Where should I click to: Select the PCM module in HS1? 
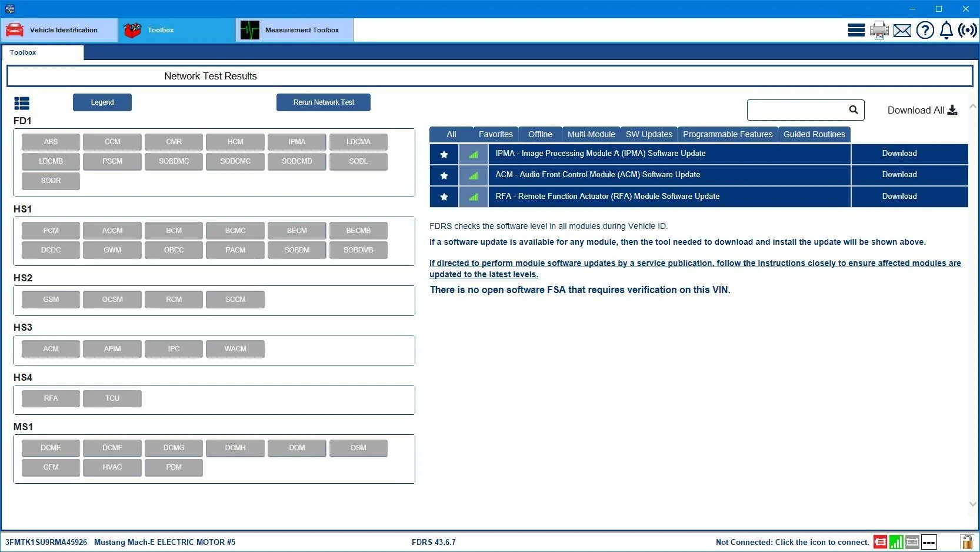(51, 231)
